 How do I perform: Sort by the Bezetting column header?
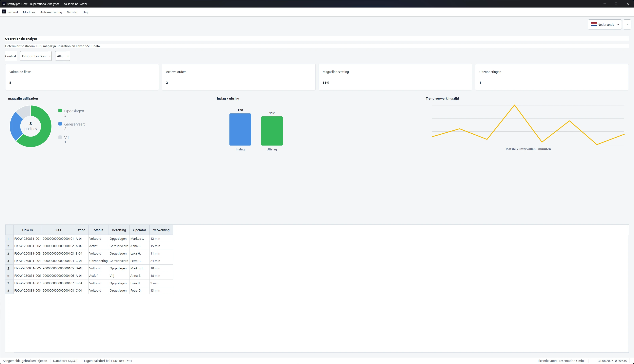click(x=119, y=230)
